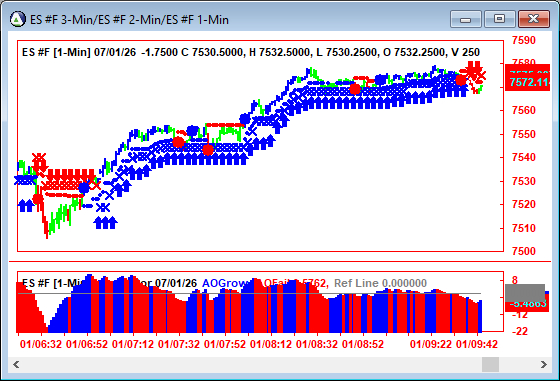Click the right scroll arrow of horizontal scrollbar
This screenshot has width=560, height=381.
tap(544, 364)
